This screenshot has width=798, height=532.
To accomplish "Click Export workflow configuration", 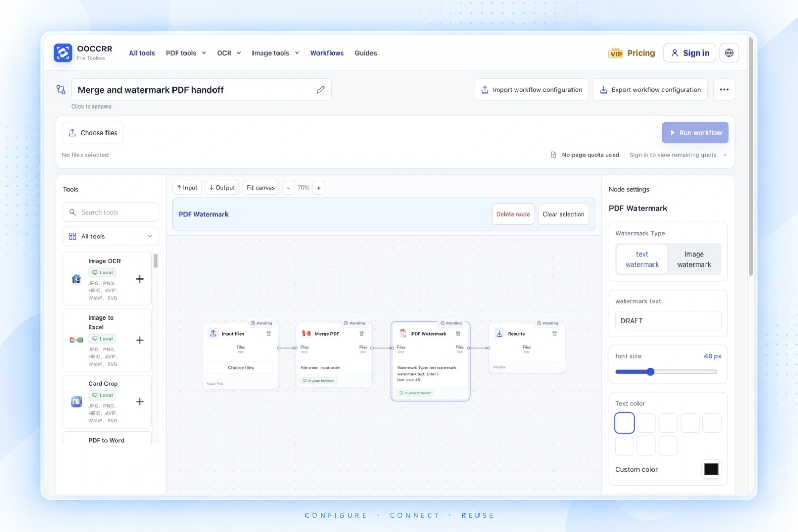I will pyautogui.click(x=650, y=90).
